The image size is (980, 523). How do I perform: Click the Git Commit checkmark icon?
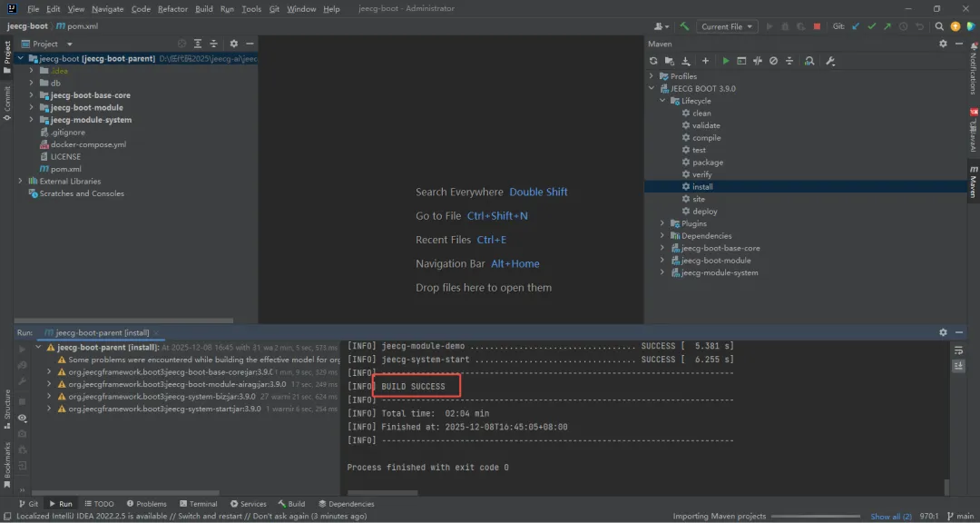pos(871,26)
